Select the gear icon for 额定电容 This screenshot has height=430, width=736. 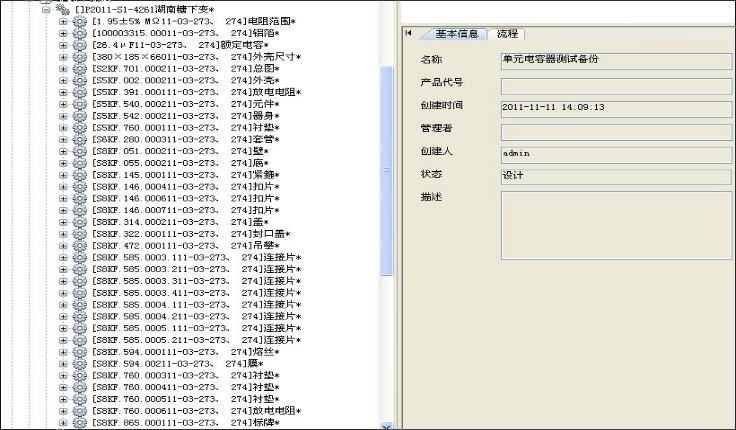(x=80, y=45)
